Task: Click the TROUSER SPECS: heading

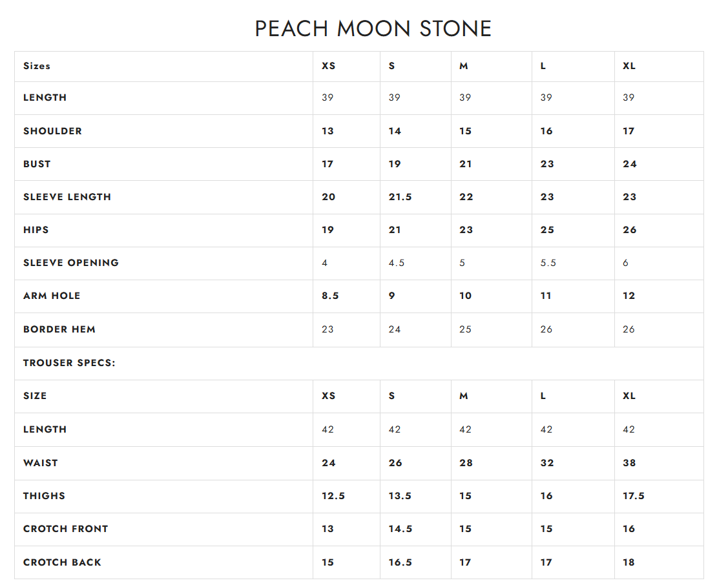Action: click(x=69, y=363)
